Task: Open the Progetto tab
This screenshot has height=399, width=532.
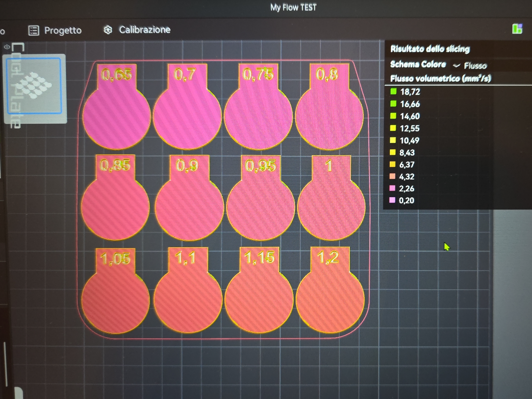Action: tap(62, 30)
